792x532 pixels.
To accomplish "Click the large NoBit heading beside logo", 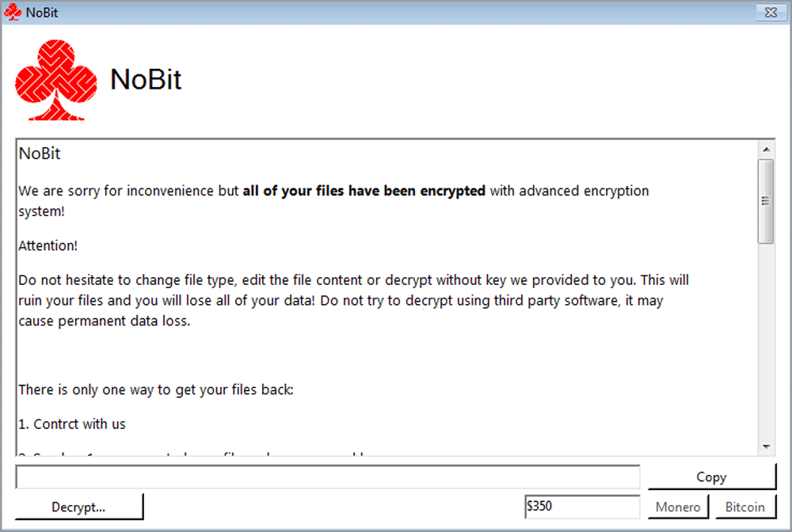I will (x=146, y=79).
